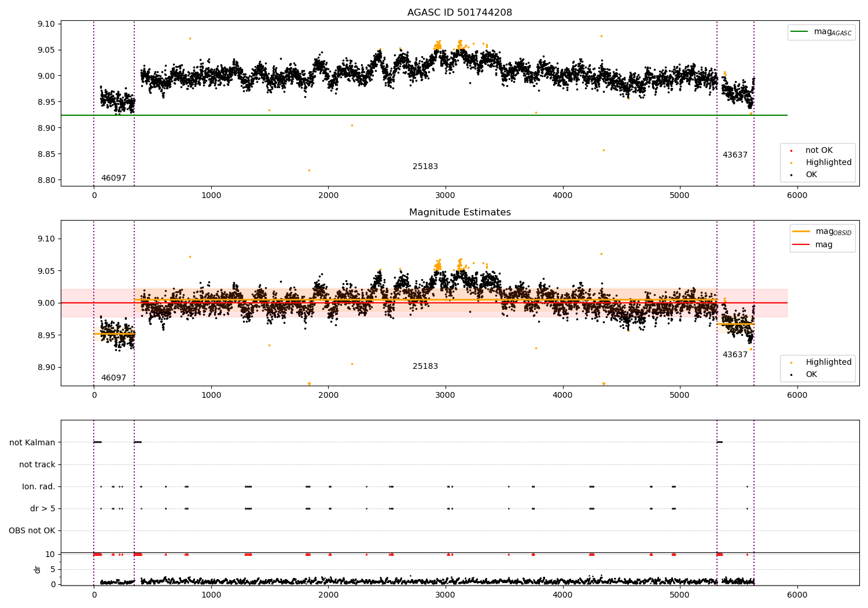Image resolution: width=868 pixels, height=608 pixels.
Task: Click x-axis tick 3000 under top plot
Action: pos(446,196)
